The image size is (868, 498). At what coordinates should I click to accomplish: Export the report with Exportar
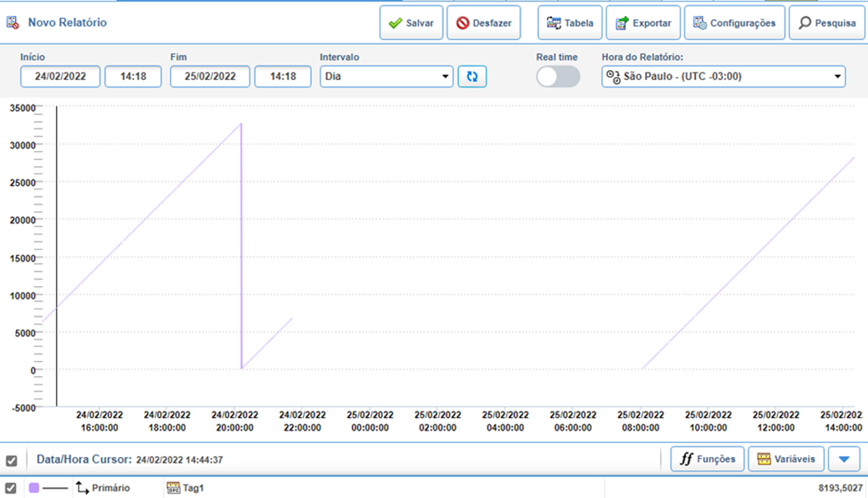pos(643,23)
